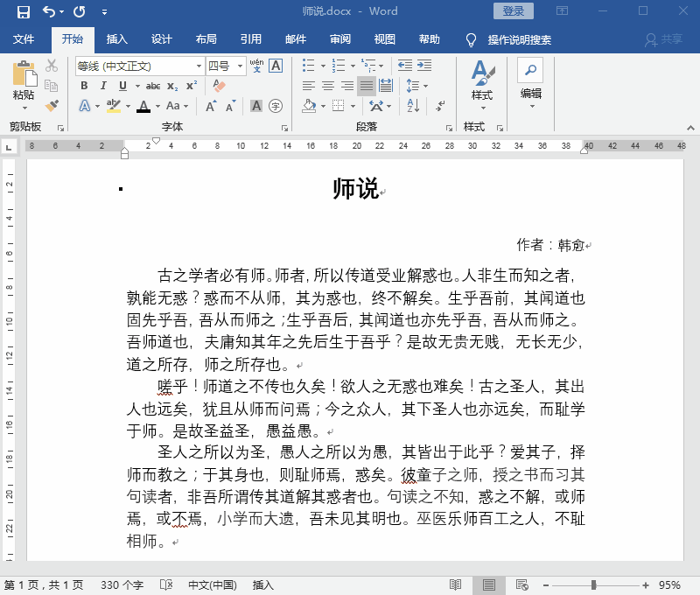The height and width of the screenshot is (595, 700).
Task: Toggle show/hide paragraph marks
Action: point(440,105)
